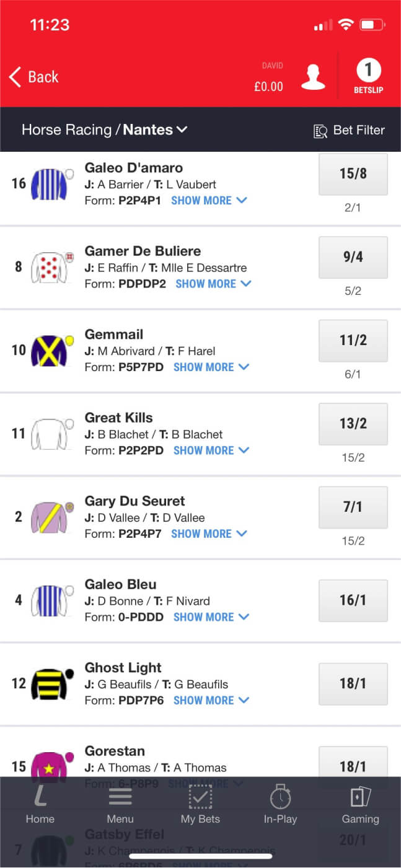Go back using the Back button
The height and width of the screenshot is (868, 401).
pyautogui.click(x=34, y=77)
